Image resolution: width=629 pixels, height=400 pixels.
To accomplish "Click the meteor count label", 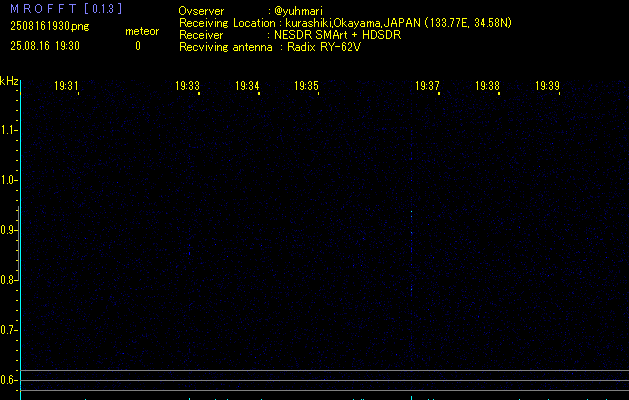I will [142, 31].
